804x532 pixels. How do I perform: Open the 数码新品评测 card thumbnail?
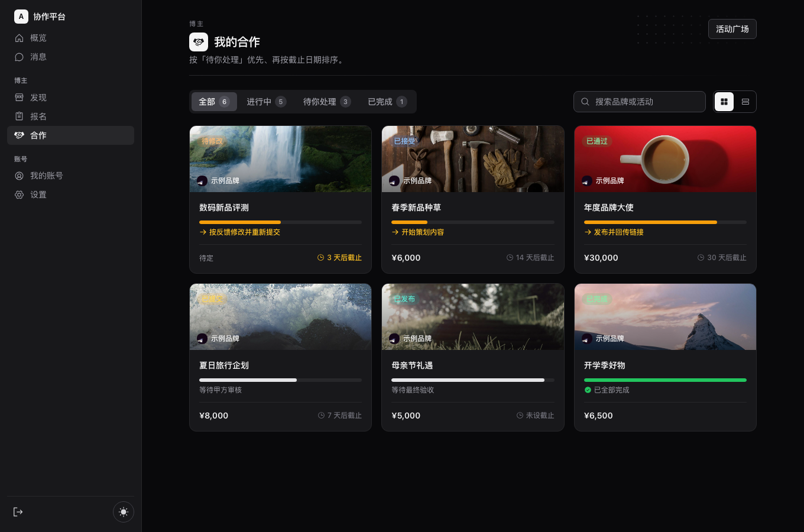281,159
